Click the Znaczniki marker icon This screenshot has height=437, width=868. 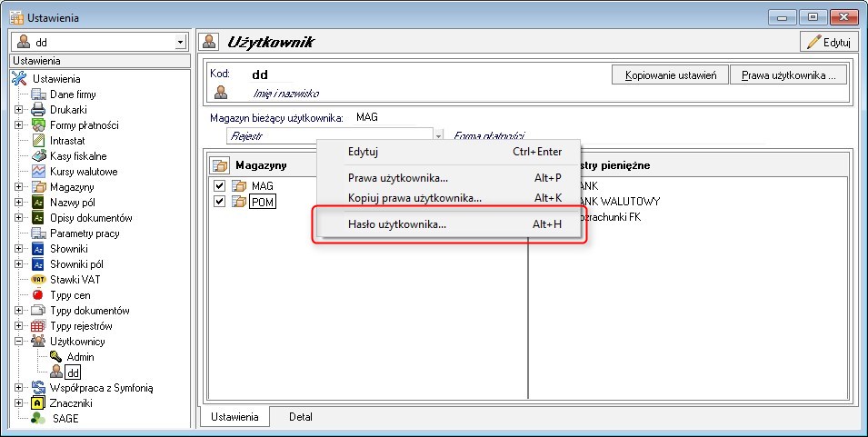[38, 403]
